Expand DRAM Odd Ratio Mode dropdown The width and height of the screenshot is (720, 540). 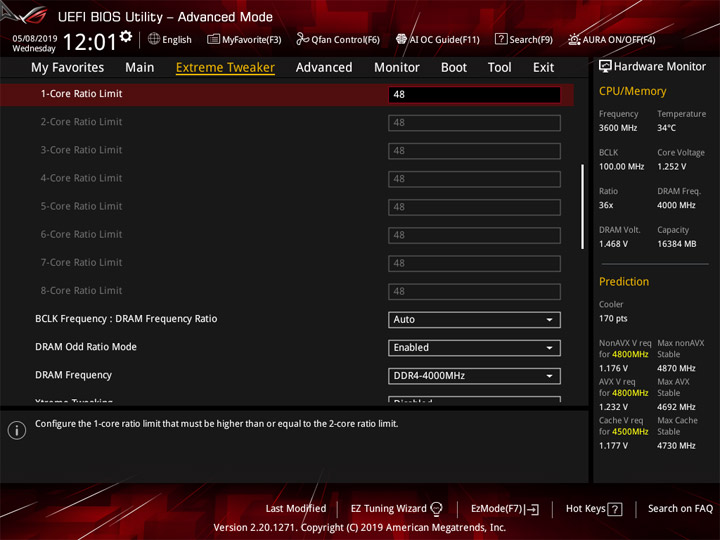[x=474, y=348]
